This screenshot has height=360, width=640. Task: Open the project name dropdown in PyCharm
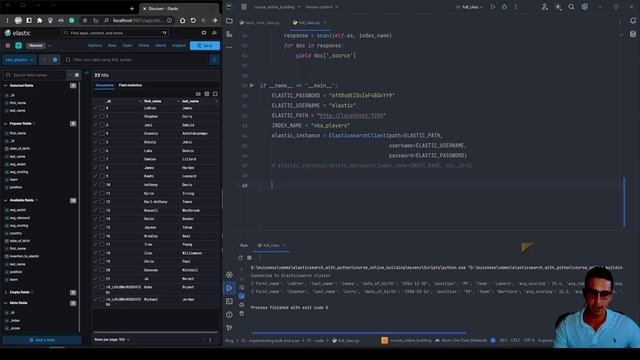(277, 7)
